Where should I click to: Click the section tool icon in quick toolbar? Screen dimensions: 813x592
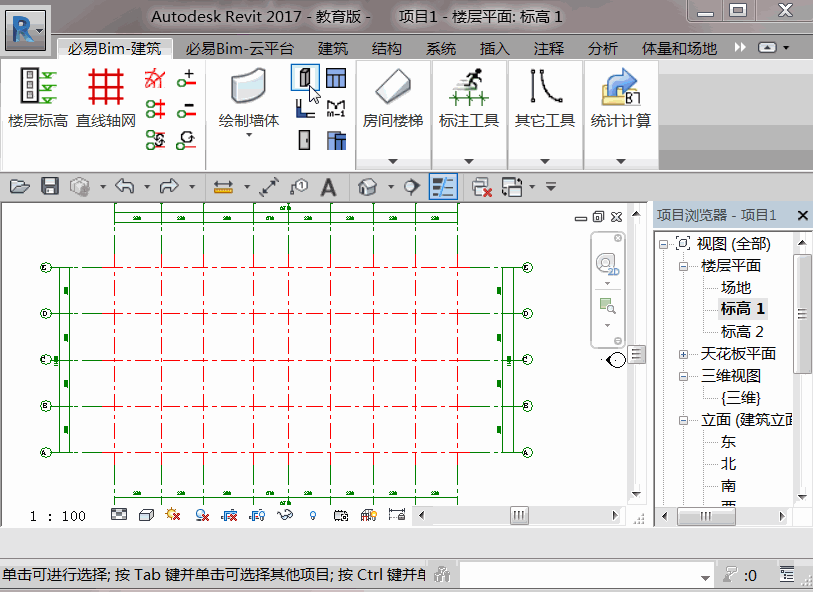(x=412, y=187)
